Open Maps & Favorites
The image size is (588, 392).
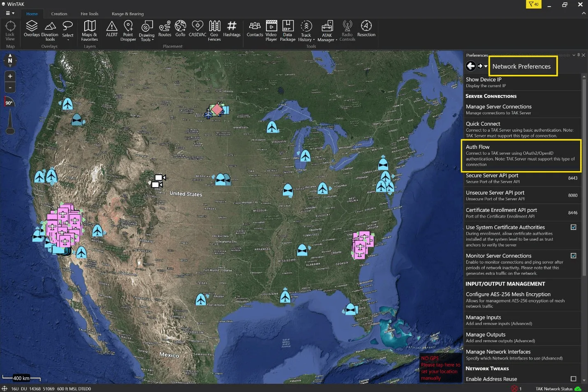tap(90, 31)
